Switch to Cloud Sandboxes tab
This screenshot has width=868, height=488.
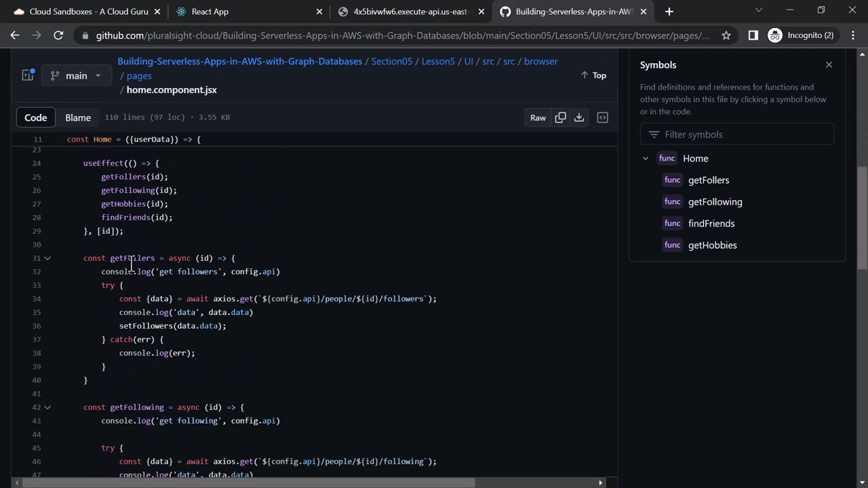[x=81, y=12]
